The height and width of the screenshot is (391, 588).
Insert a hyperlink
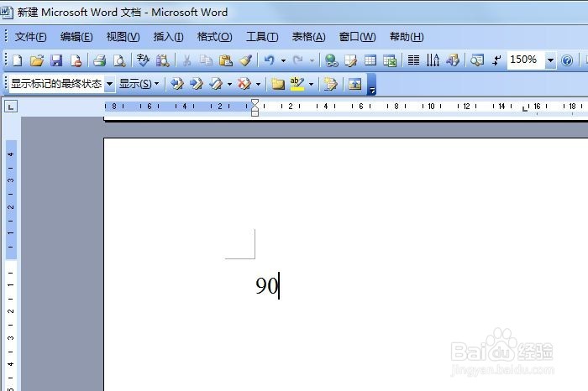click(x=331, y=60)
